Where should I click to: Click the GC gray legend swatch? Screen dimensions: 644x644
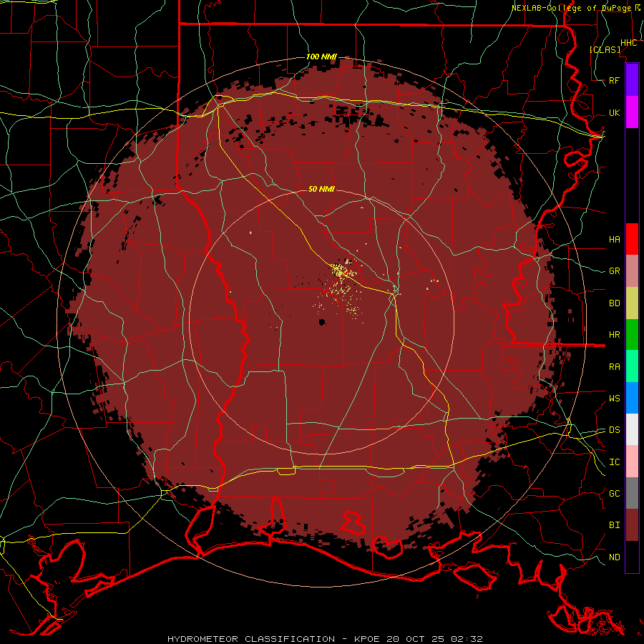[x=632, y=493]
